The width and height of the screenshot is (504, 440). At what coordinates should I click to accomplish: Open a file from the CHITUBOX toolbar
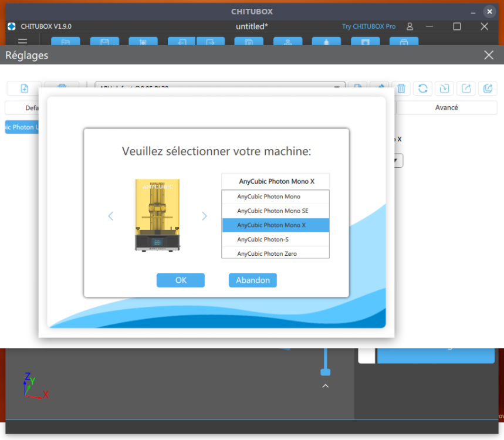(66, 41)
